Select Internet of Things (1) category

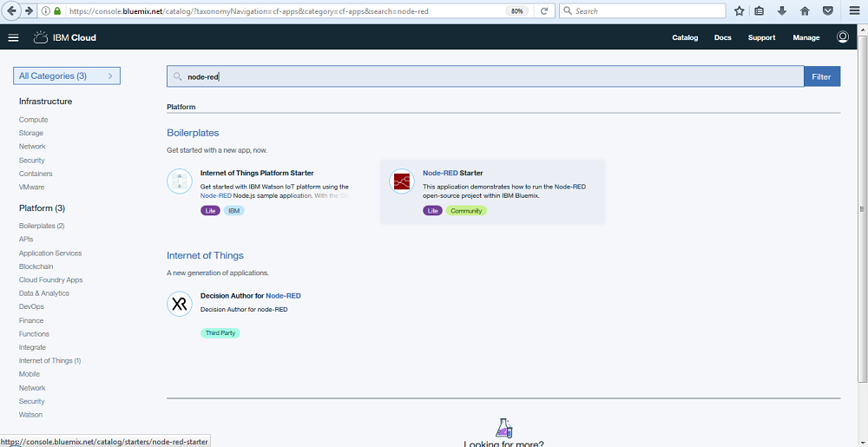[49, 361]
